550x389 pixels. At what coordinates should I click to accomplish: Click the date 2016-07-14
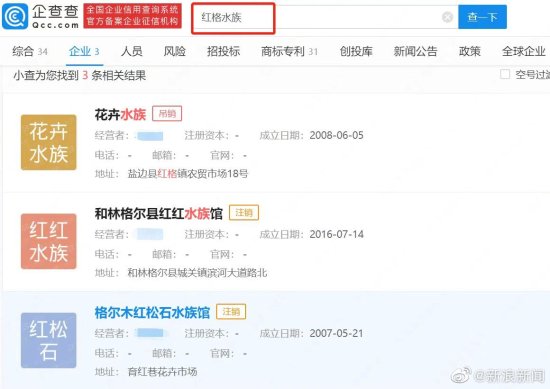[x=336, y=234]
